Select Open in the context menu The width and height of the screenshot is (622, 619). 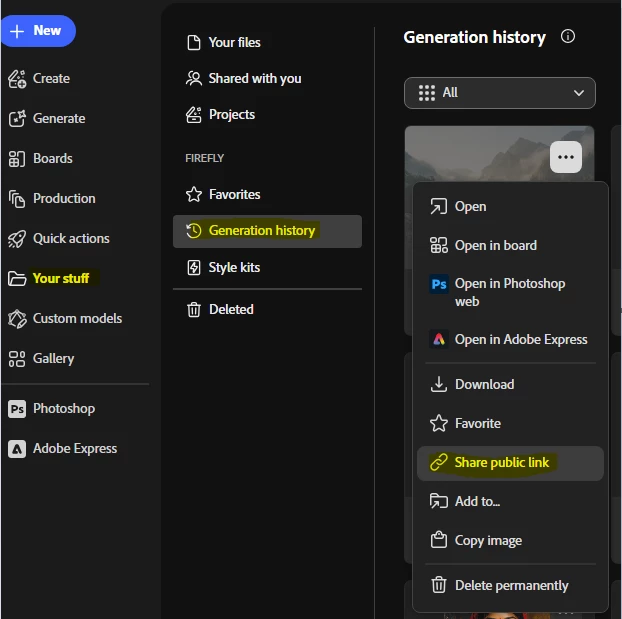[510, 207]
